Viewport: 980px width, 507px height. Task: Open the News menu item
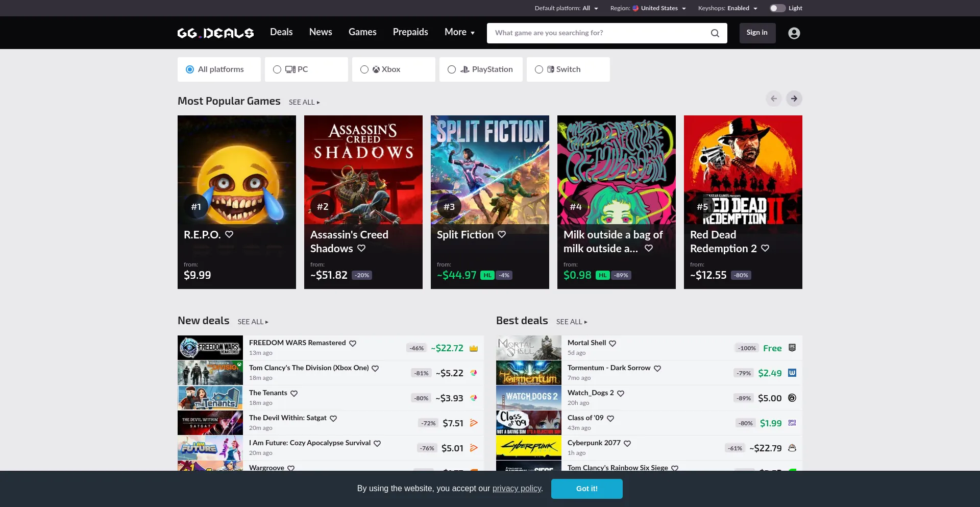pyautogui.click(x=321, y=32)
